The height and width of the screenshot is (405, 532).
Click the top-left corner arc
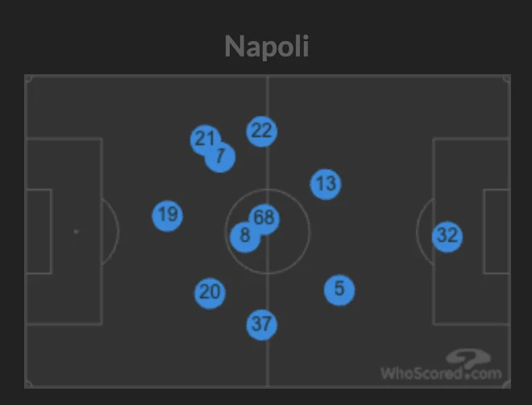pyautogui.click(x=28, y=79)
